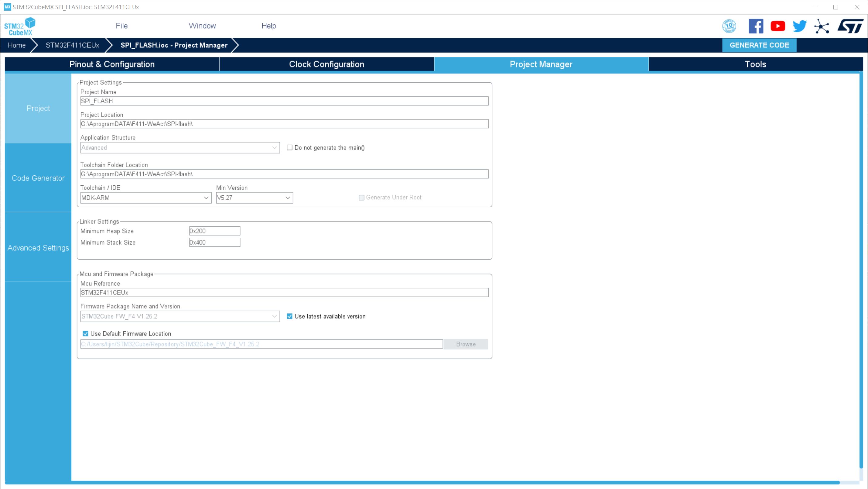Open the Facebook icon link
This screenshot has width=868, height=489.
pos(756,26)
